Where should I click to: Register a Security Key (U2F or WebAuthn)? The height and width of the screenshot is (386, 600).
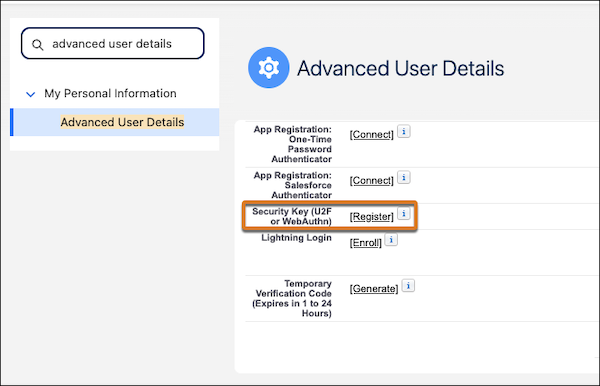point(372,217)
